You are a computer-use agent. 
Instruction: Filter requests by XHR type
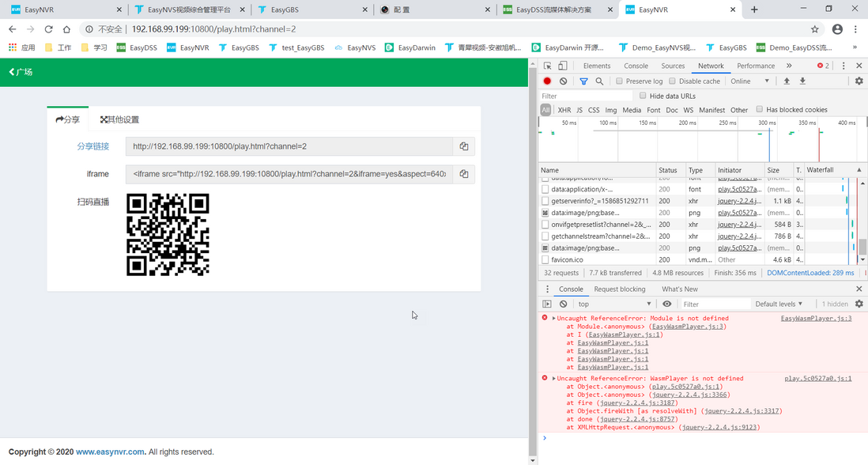click(564, 110)
